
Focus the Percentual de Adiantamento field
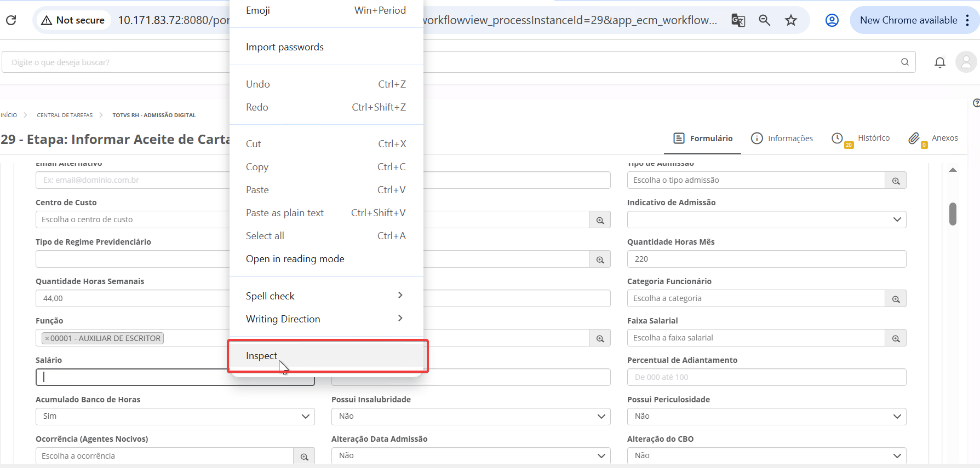[x=766, y=377]
